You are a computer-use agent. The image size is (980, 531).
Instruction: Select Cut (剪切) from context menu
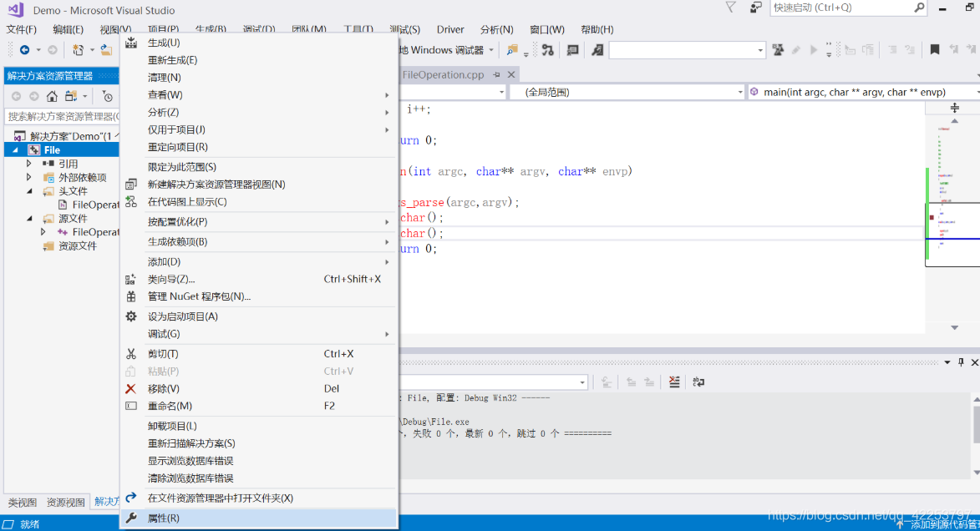[x=259, y=354]
